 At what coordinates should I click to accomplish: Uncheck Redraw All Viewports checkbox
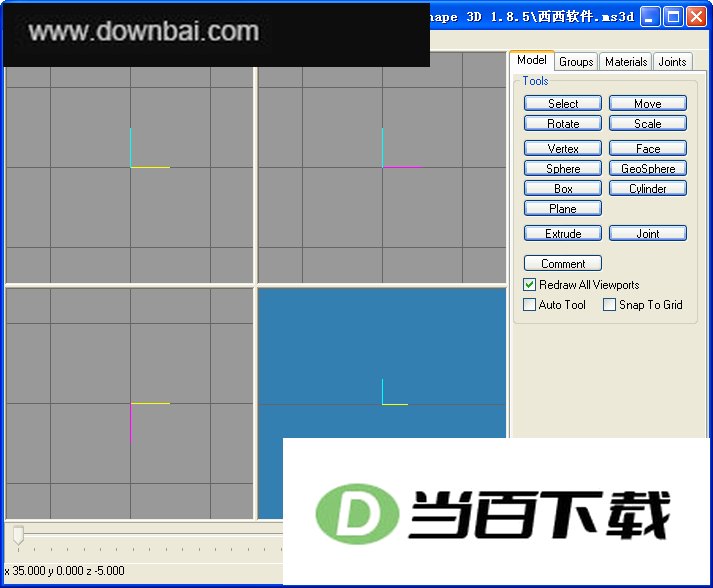tap(529, 285)
